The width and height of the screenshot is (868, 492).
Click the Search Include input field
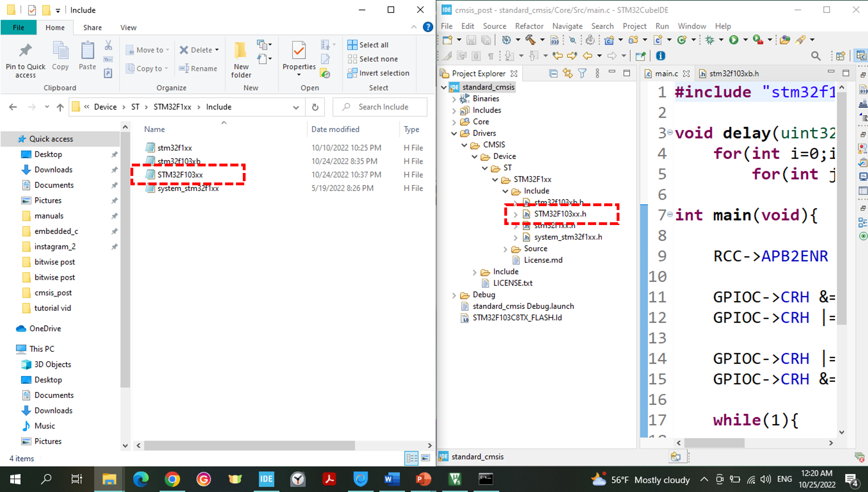click(x=380, y=107)
